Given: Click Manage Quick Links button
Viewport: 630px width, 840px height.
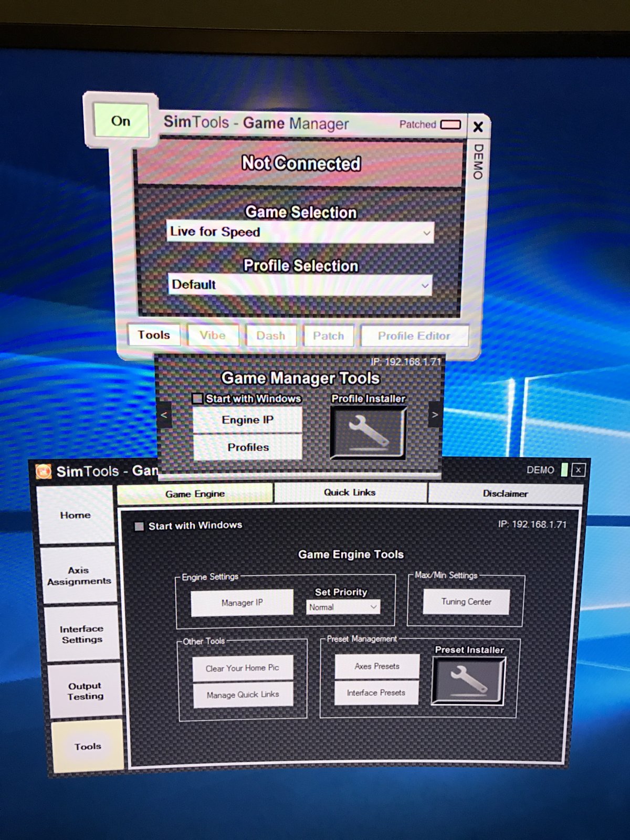Looking at the screenshot, I should pyautogui.click(x=243, y=695).
